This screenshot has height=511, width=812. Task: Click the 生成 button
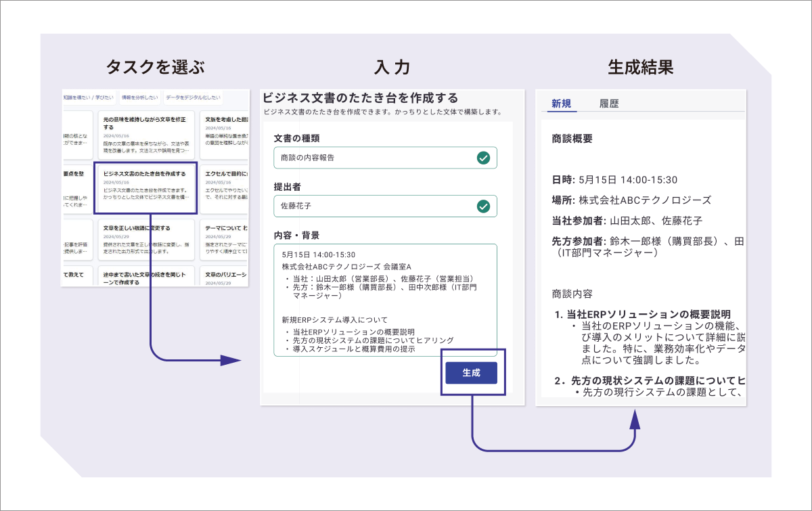(x=471, y=373)
